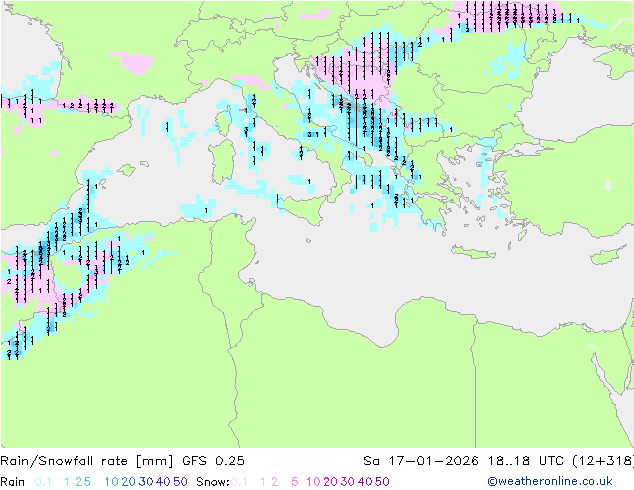Click the '18..18 UTC' time label
This screenshot has width=634, height=490.
[x=527, y=461]
